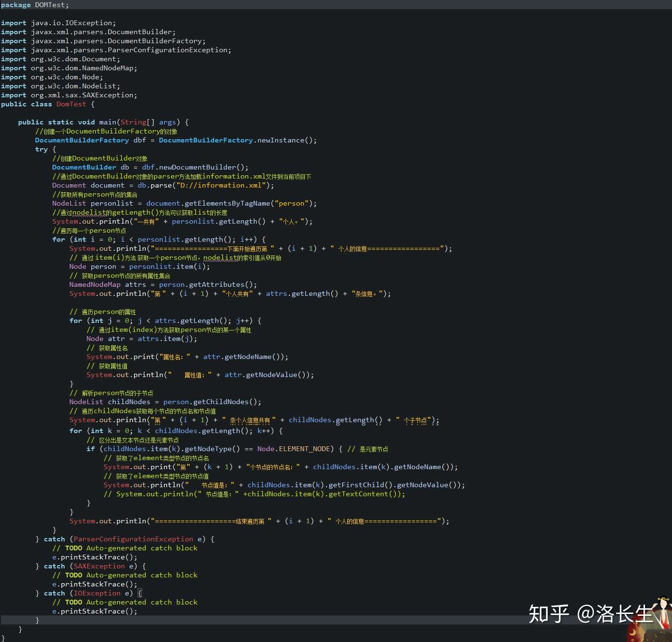Click the comment "//创建DocumentBuilder对象"
This screenshot has height=642, width=672.
(100, 158)
